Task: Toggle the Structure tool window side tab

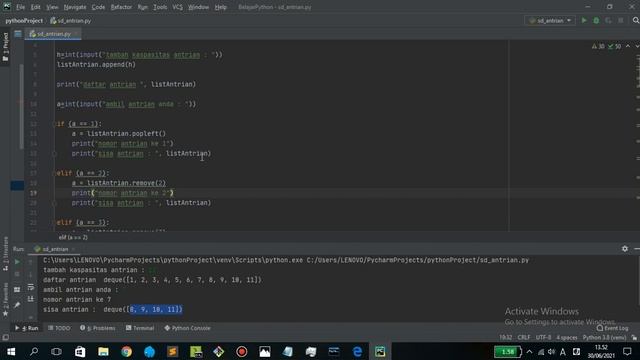Action: (5, 253)
